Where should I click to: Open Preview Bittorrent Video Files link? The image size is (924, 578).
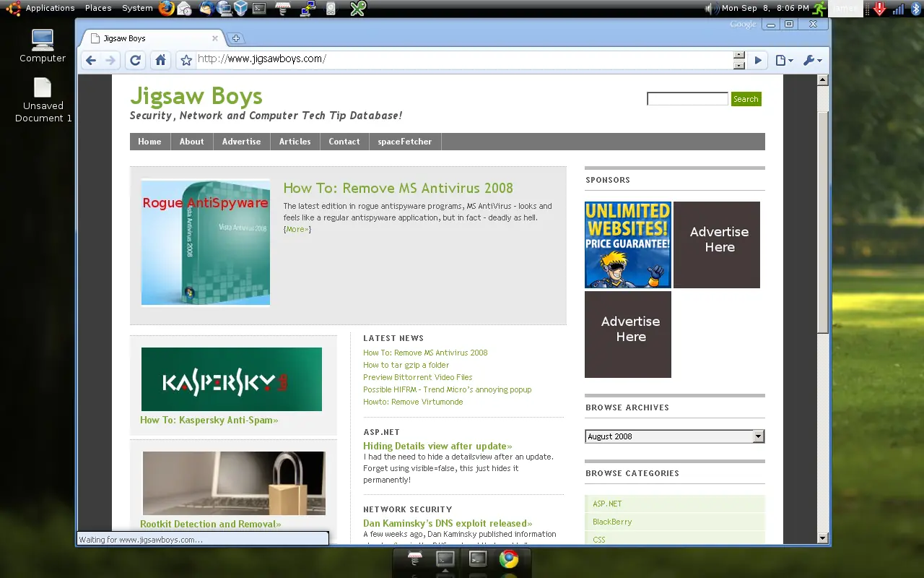(x=417, y=377)
